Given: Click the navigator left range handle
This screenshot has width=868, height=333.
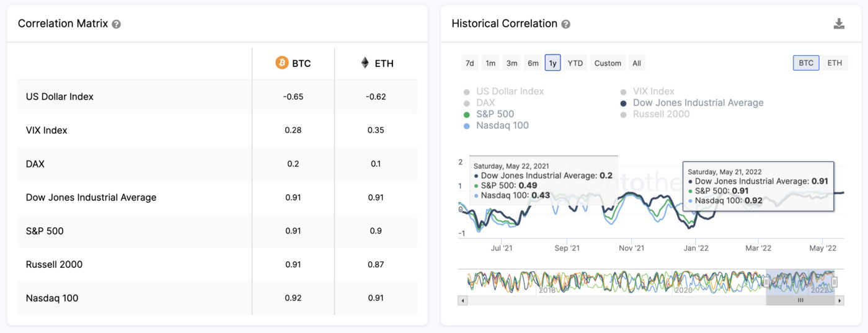Looking at the screenshot, I should point(766,282).
